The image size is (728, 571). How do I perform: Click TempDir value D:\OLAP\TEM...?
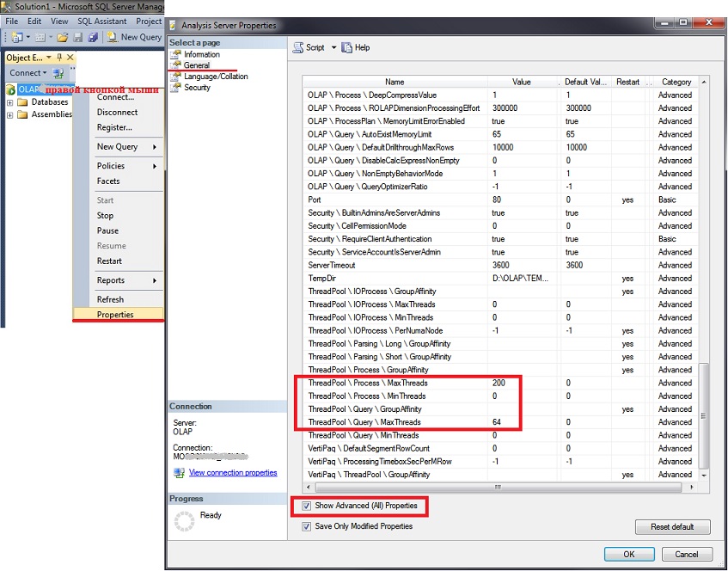tap(523, 279)
